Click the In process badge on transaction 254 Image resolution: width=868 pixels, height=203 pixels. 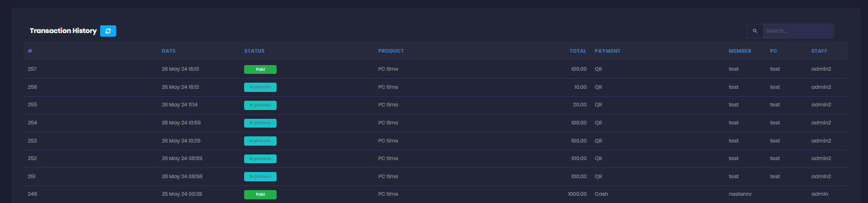pos(260,123)
